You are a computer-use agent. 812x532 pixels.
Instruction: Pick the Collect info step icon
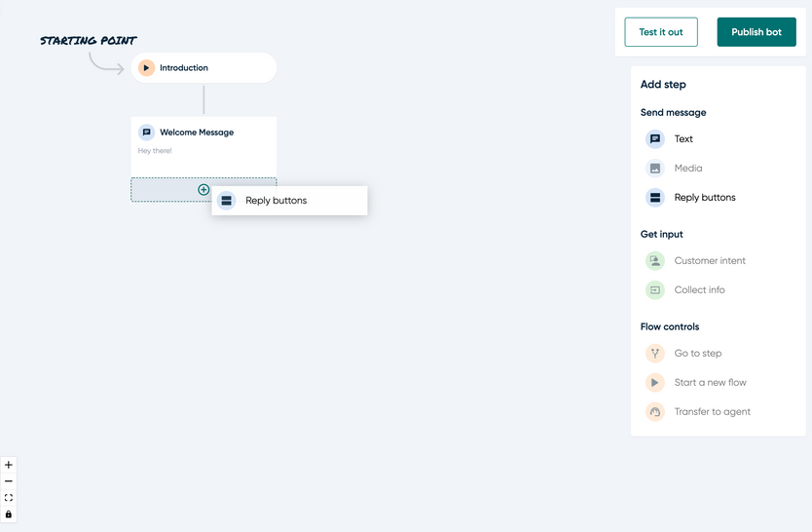click(x=655, y=290)
